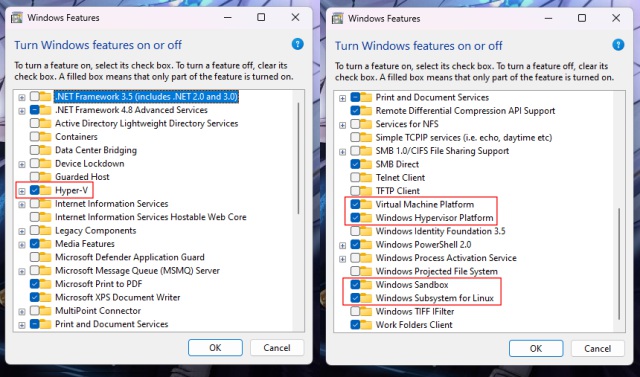Open help in the right Windows Features window
Image resolution: width=640 pixels, height=377 pixels.
(x=618, y=45)
